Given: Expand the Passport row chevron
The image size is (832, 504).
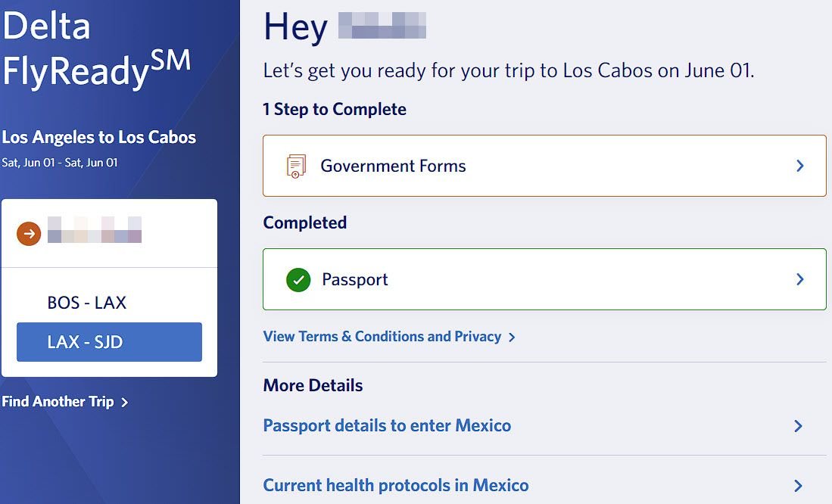Looking at the screenshot, I should (800, 279).
